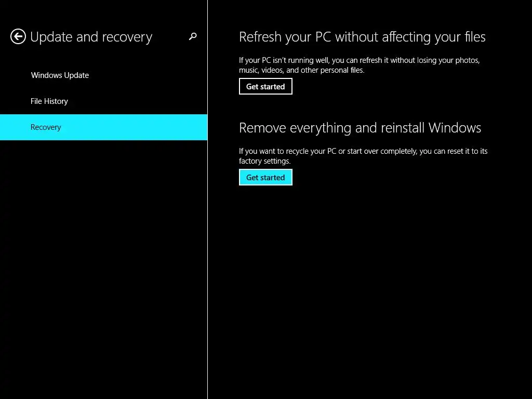Select the Recovery menu item
532x399 pixels.
(x=103, y=127)
